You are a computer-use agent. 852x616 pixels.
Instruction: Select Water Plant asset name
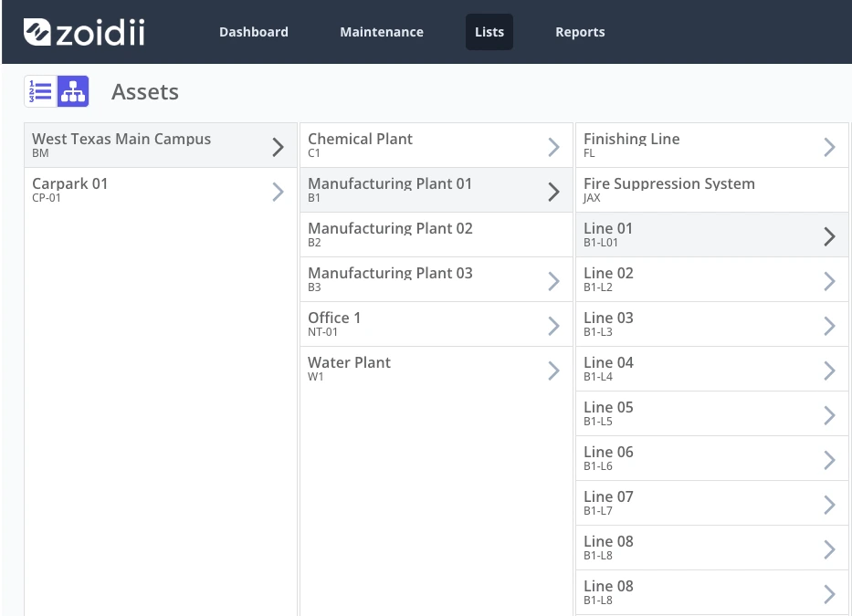click(x=349, y=362)
